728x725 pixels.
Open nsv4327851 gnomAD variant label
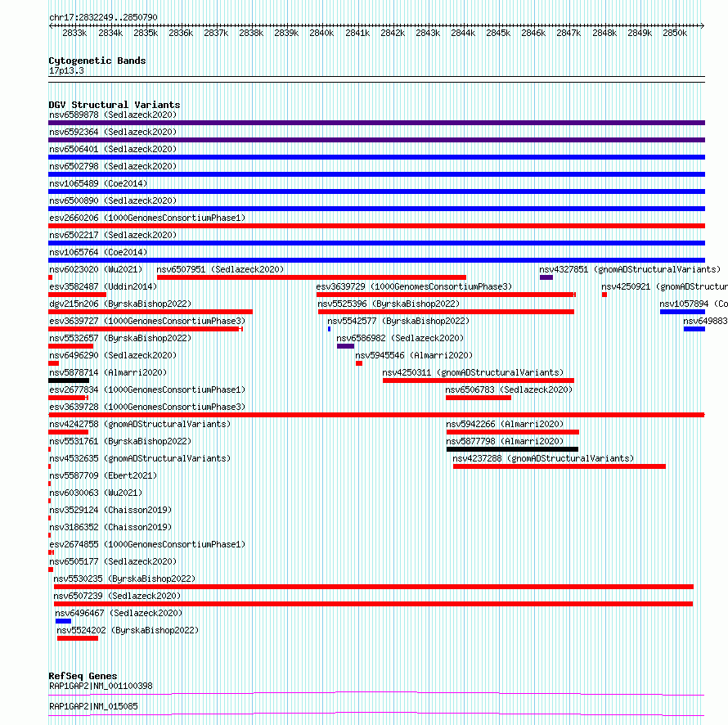pyautogui.click(x=630, y=269)
